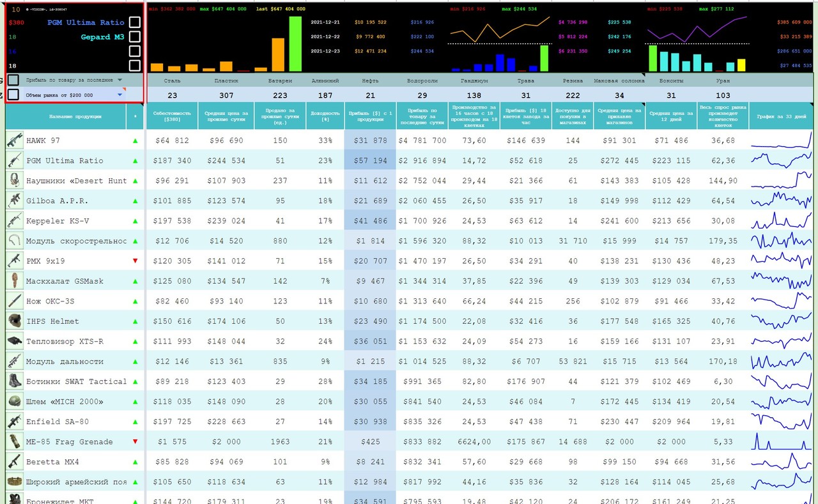818x504 pixels.
Task: Toggle checkbox beside Объем рынка от $200 000
Action: (x=13, y=95)
